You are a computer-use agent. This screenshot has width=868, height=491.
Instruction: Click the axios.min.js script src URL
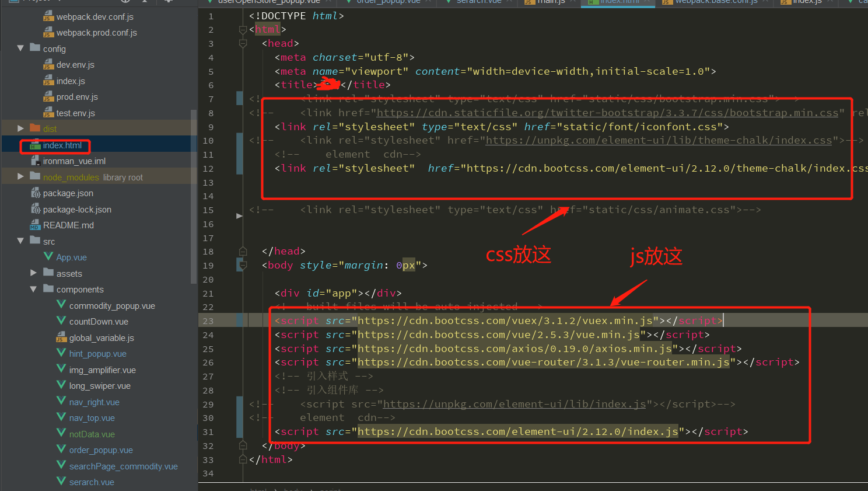514,349
